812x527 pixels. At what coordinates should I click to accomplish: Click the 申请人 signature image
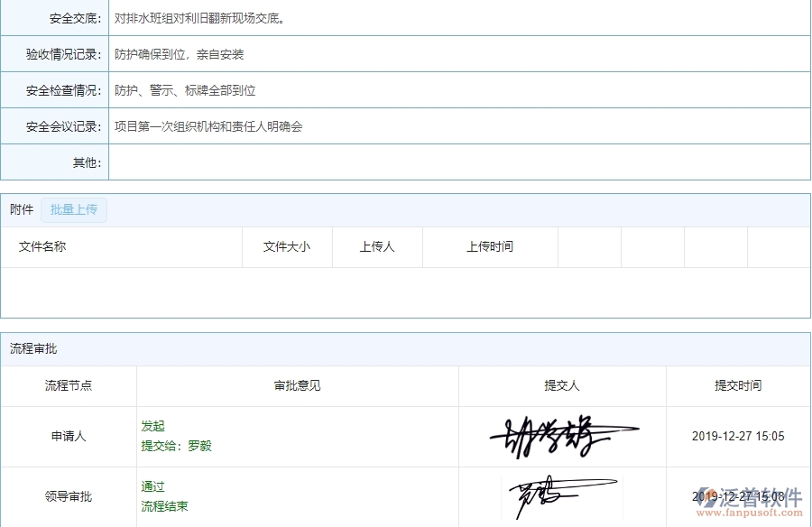[x=561, y=436]
